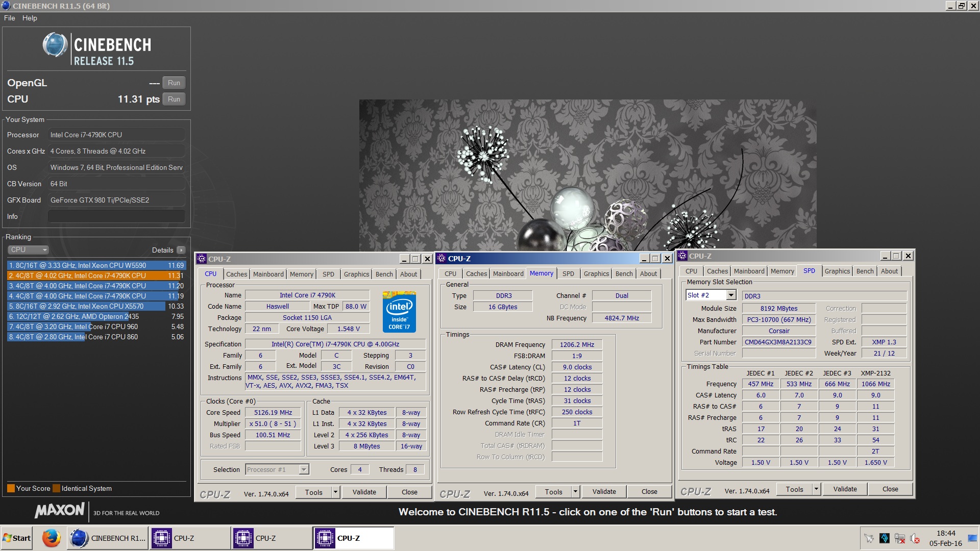Open the CPU ranking type dropdown

28,249
